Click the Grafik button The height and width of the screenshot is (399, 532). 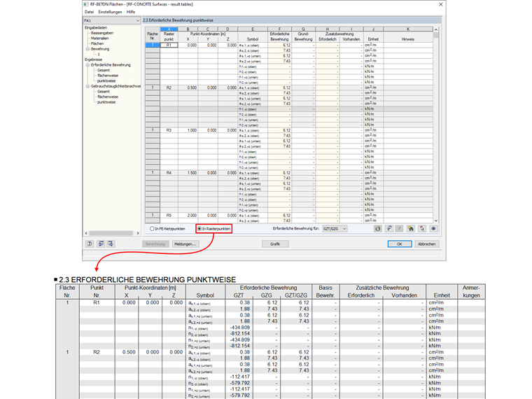pyautogui.click(x=275, y=244)
